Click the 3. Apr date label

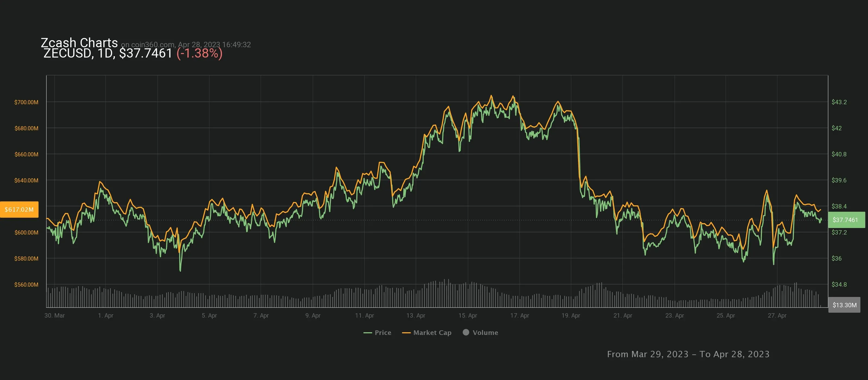click(x=157, y=316)
